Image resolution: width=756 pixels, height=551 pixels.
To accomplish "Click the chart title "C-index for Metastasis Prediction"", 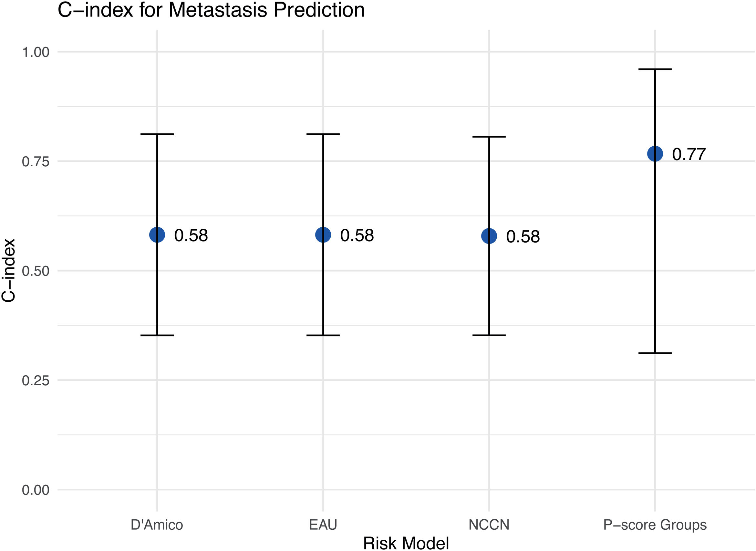I will tap(211, 10).
